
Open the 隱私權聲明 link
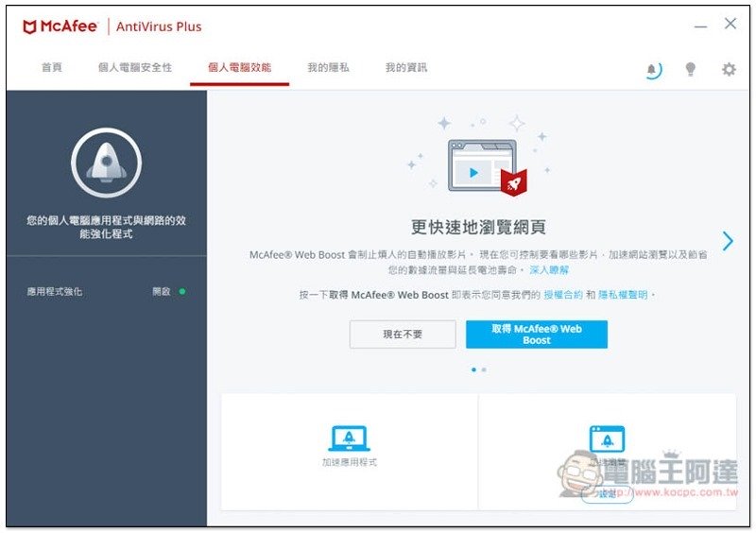click(623, 295)
